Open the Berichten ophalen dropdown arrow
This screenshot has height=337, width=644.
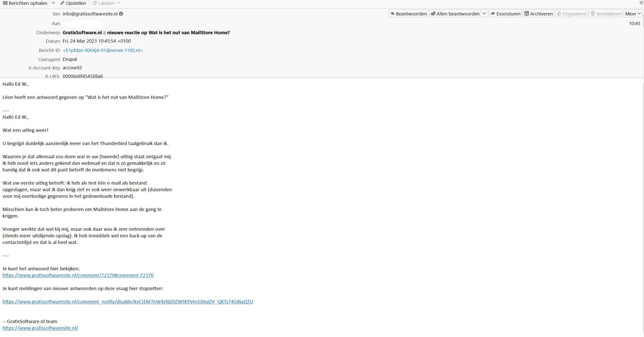(x=53, y=3)
